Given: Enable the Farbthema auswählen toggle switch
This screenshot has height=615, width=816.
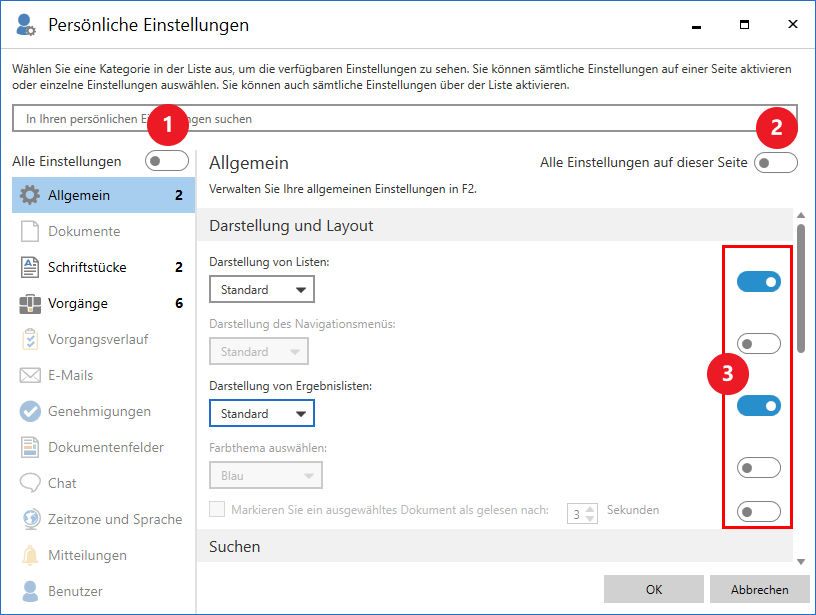Looking at the screenshot, I should tap(758, 467).
